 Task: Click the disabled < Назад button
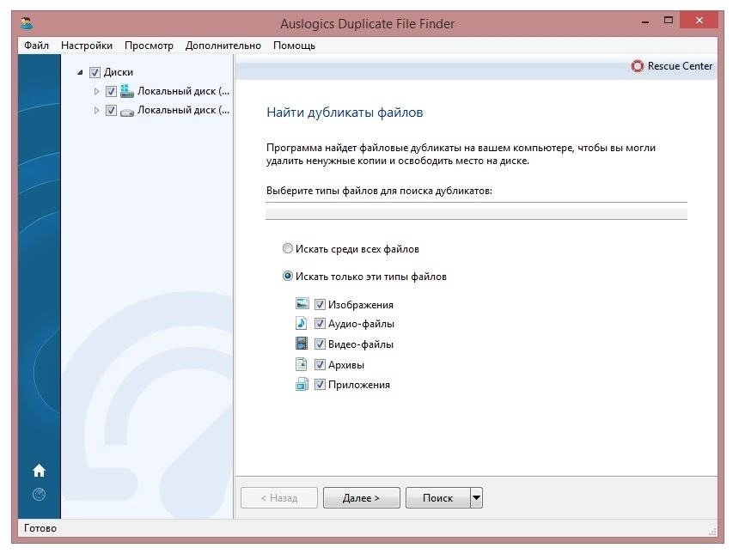tap(279, 498)
